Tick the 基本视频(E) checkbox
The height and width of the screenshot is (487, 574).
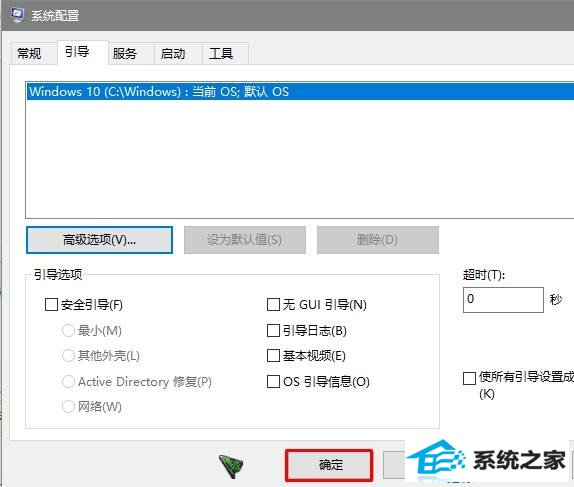(273, 356)
